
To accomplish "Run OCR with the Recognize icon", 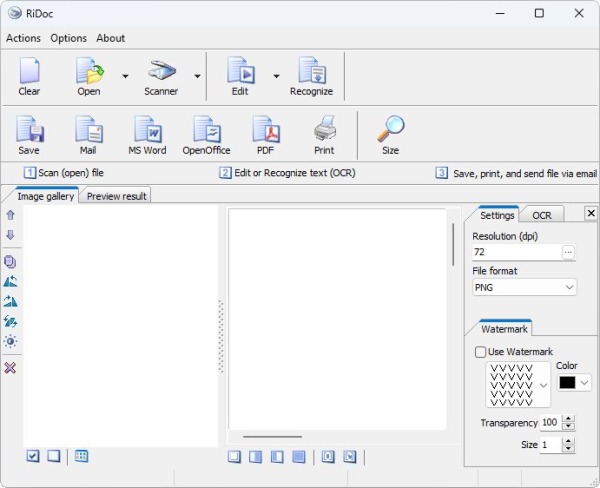I will (312, 70).
